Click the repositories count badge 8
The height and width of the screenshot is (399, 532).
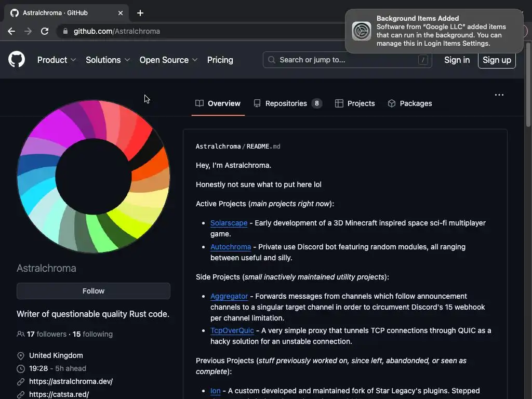coord(316,103)
